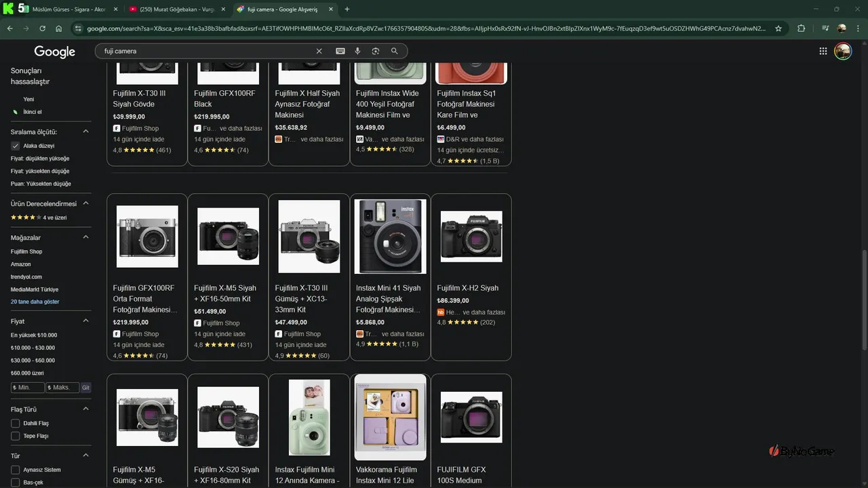
Task: Open the Google apps grid
Action: (823, 51)
